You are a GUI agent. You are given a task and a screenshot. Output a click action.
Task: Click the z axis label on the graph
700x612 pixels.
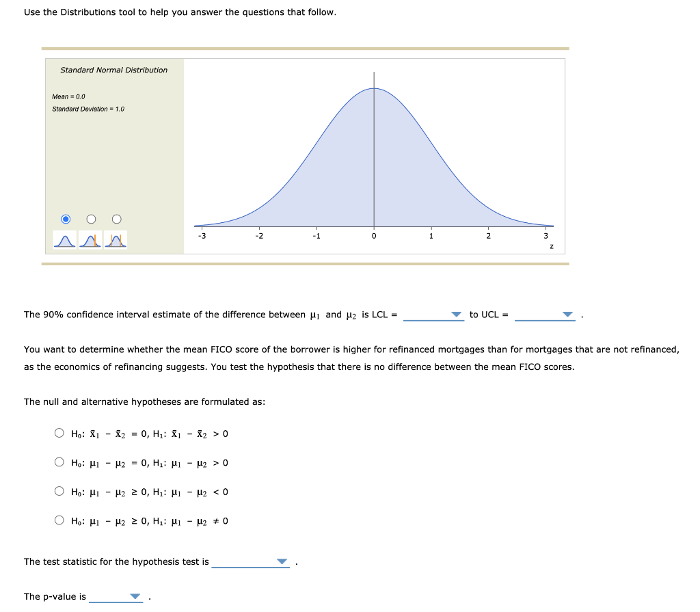pos(551,245)
